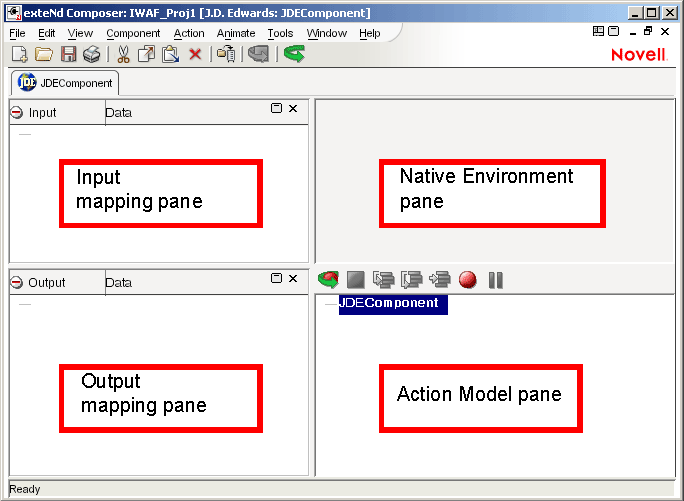The height and width of the screenshot is (501, 684).
Task: Close the inner component document window
Action: pos(665,31)
